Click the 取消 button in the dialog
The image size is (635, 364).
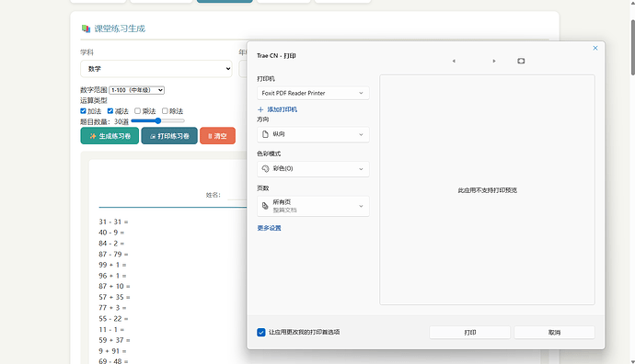554,333
